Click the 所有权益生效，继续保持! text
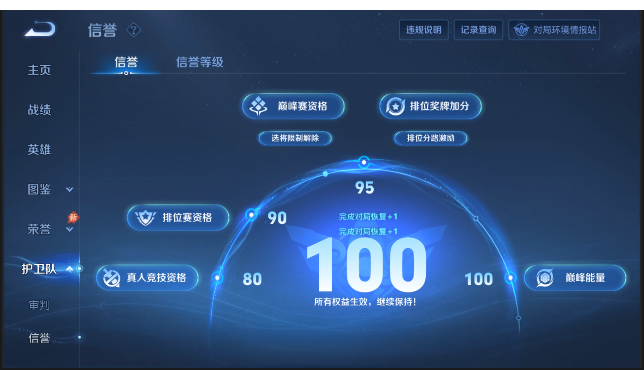The width and height of the screenshot is (644, 370). (365, 302)
